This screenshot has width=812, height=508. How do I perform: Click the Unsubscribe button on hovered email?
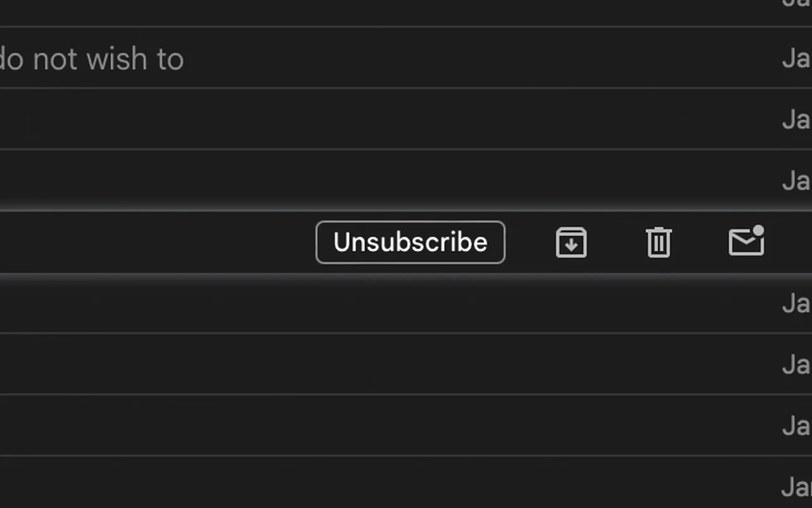(410, 242)
